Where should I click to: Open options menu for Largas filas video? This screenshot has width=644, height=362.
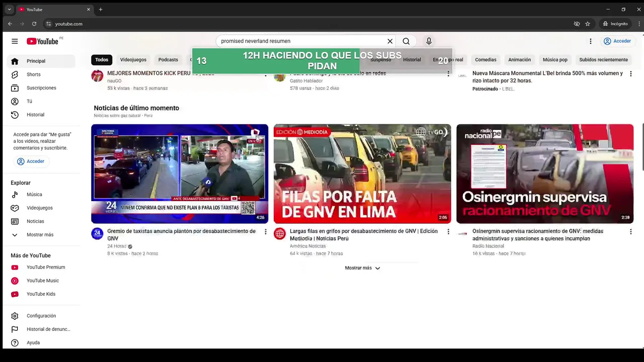pyautogui.click(x=448, y=232)
